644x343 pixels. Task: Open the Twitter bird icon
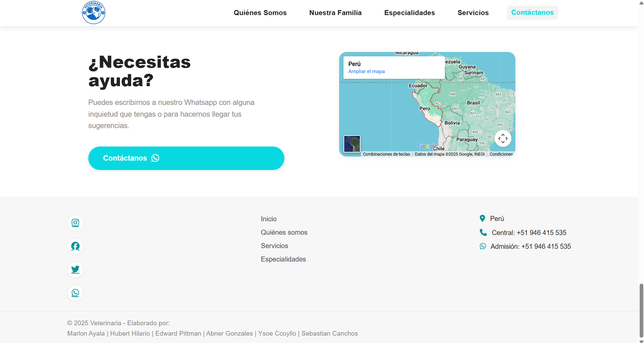tap(75, 270)
